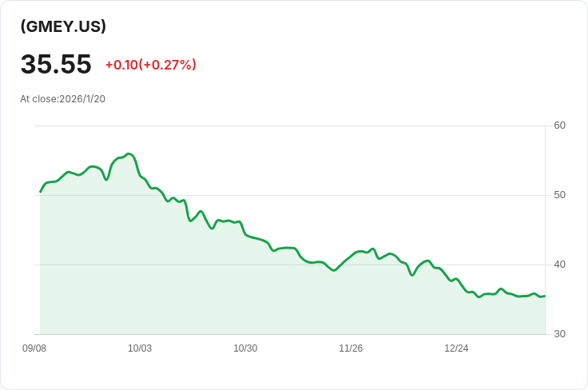Click the GMEY.US ticker title

[x=63, y=26]
